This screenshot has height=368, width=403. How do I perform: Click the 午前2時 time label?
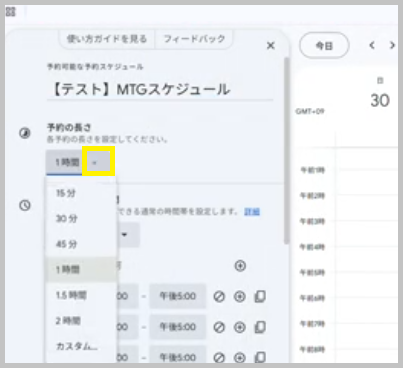click(312, 196)
